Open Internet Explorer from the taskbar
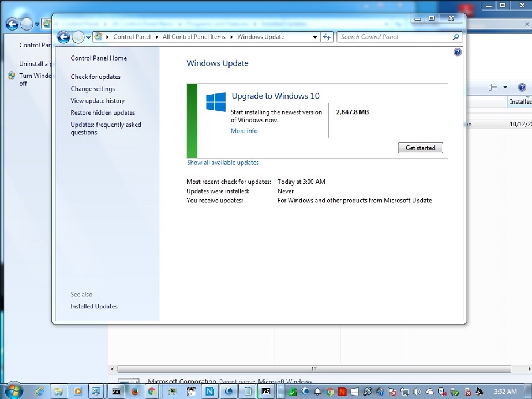This screenshot has height=399, width=532. pos(39,391)
